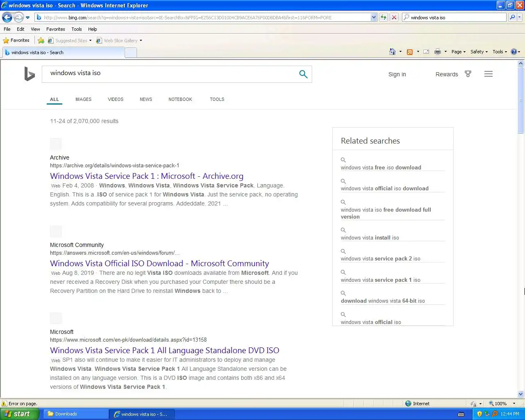Click the RSS feeds icon

pyautogui.click(x=409, y=52)
